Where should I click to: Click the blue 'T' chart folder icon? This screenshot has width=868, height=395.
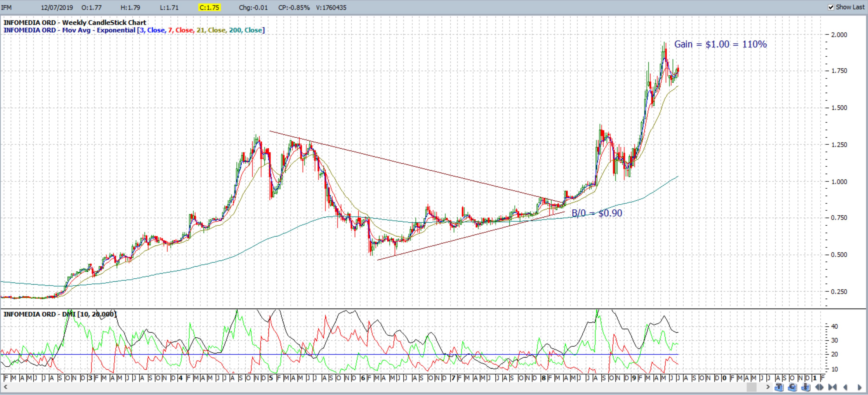tap(779, 387)
